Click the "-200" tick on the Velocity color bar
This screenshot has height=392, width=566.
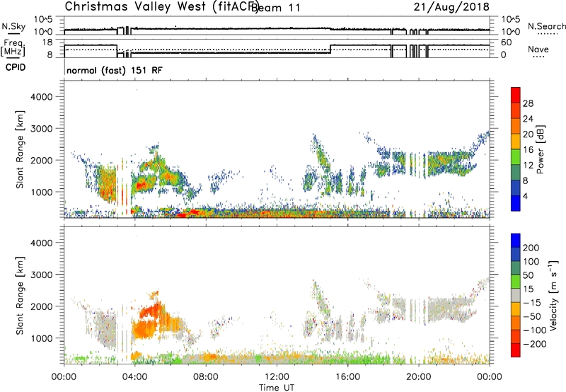pyautogui.click(x=535, y=344)
